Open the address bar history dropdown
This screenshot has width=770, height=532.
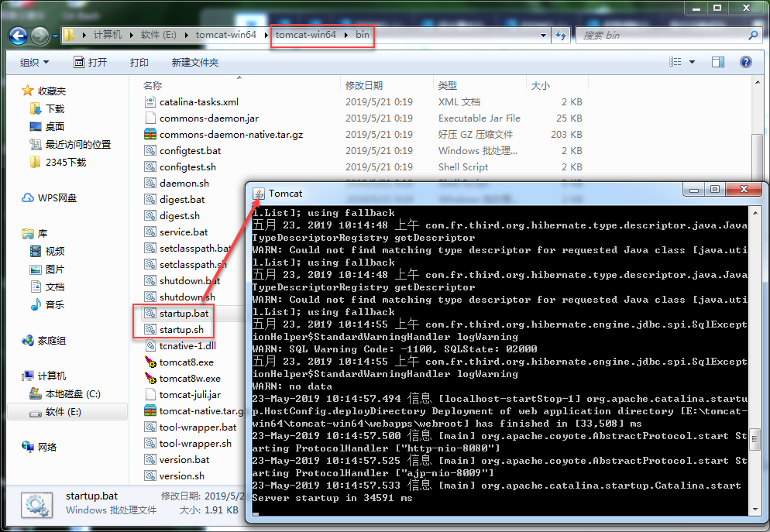coord(542,35)
